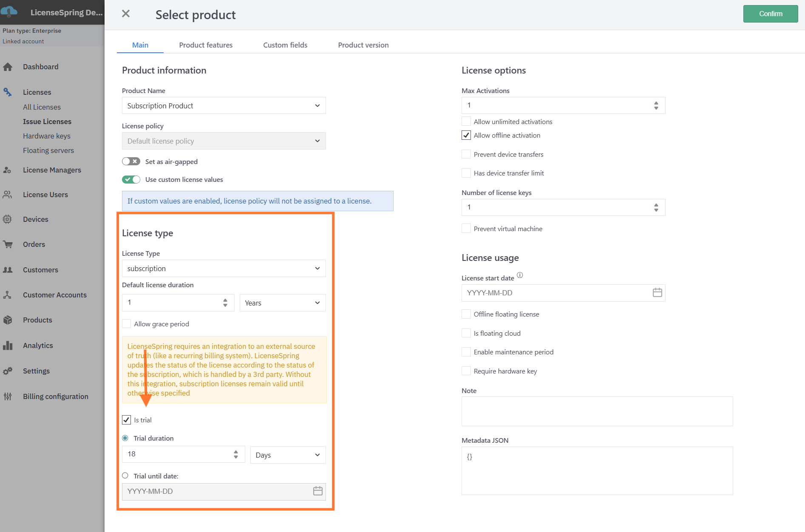Switch to the Product features tab
The width and height of the screenshot is (805, 532).
click(x=206, y=45)
